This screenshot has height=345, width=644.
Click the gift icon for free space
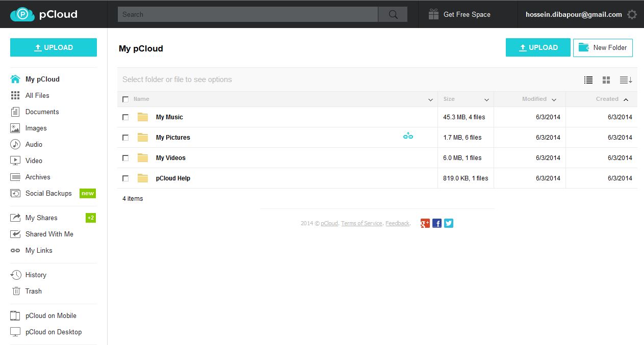pos(433,14)
